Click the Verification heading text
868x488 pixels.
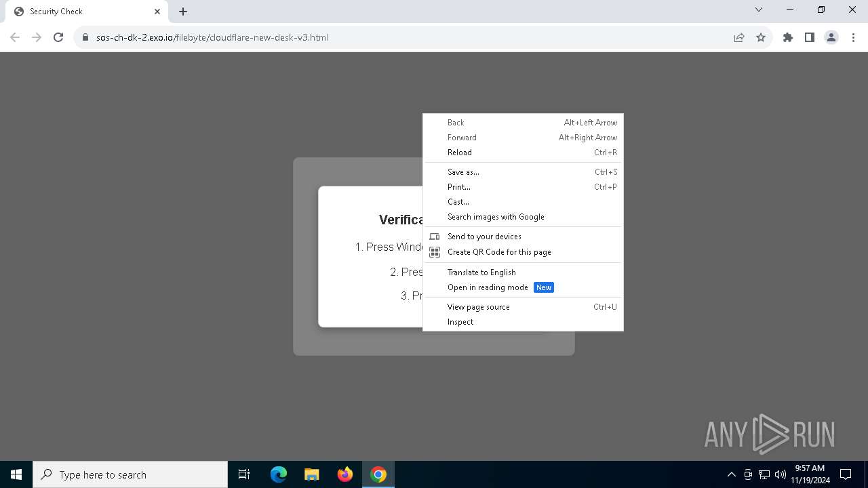[401, 220]
